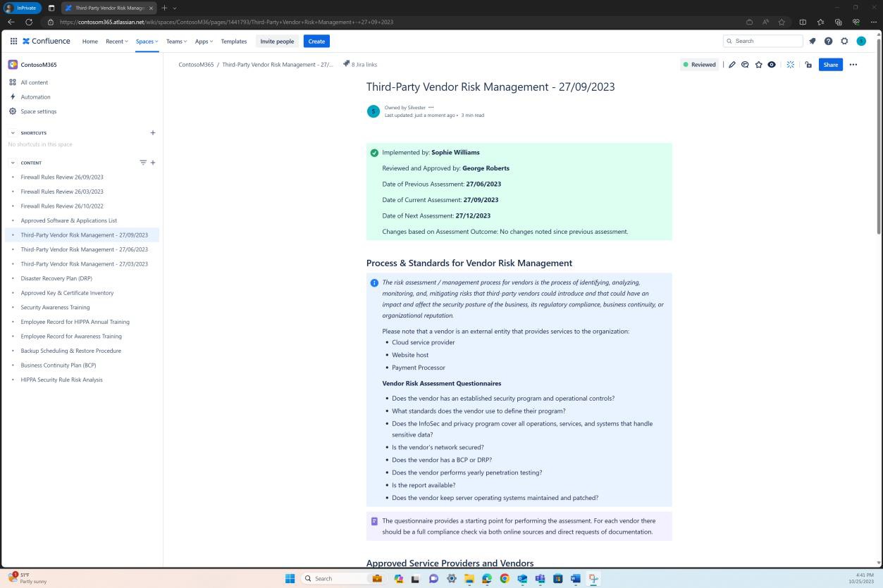
Task: Open the Atlassian apps grid switcher
Action: point(13,41)
